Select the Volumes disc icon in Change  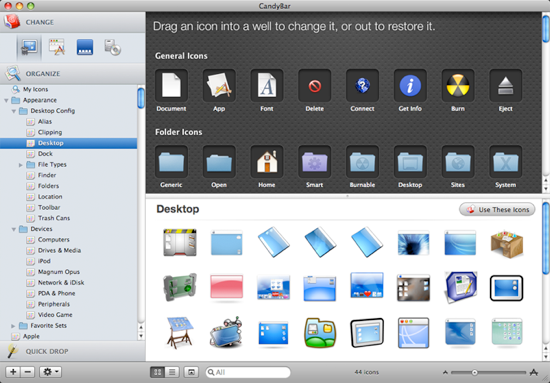(x=113, y=47)
